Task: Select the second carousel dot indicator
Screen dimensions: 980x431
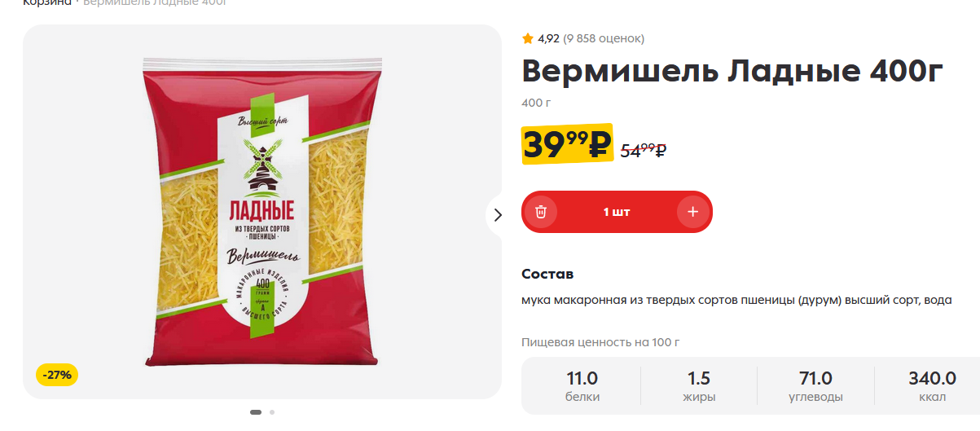Action: [272, 412]
